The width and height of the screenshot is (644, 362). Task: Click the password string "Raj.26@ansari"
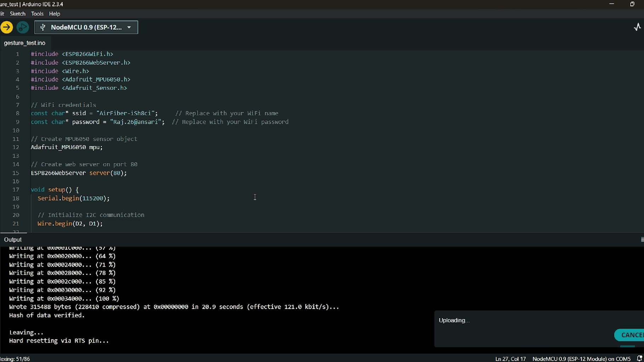pyautogui.click(x=136, y=122)
